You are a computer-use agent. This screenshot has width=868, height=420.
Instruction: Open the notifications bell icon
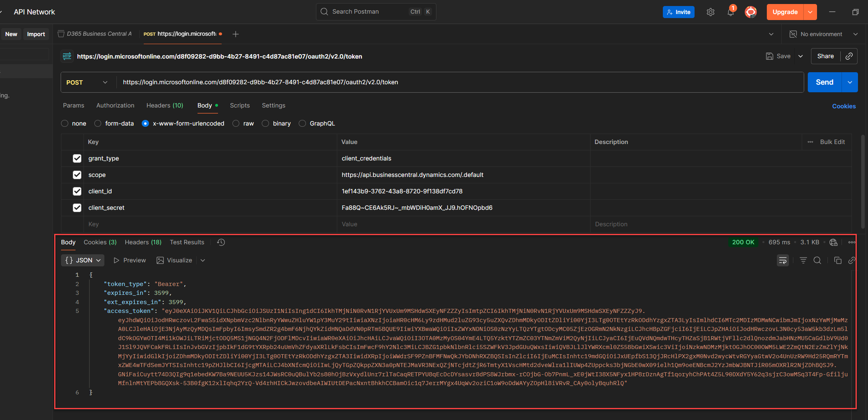730,12
